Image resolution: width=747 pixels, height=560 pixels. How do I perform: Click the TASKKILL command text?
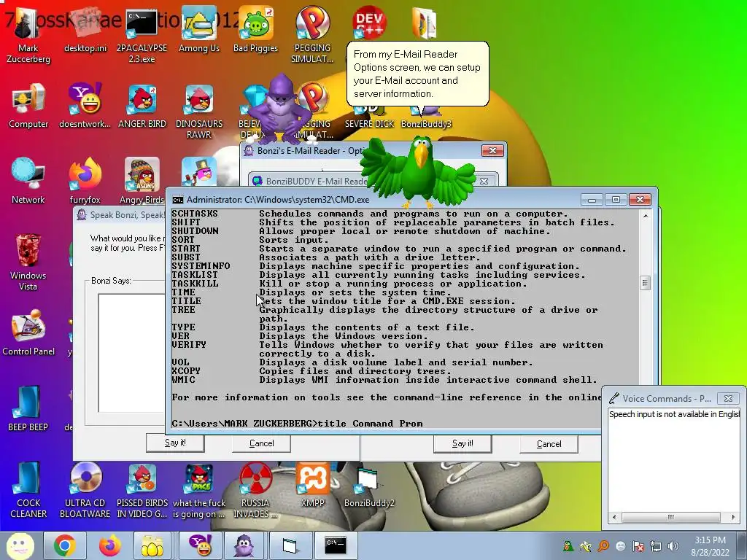click(195, 284)
